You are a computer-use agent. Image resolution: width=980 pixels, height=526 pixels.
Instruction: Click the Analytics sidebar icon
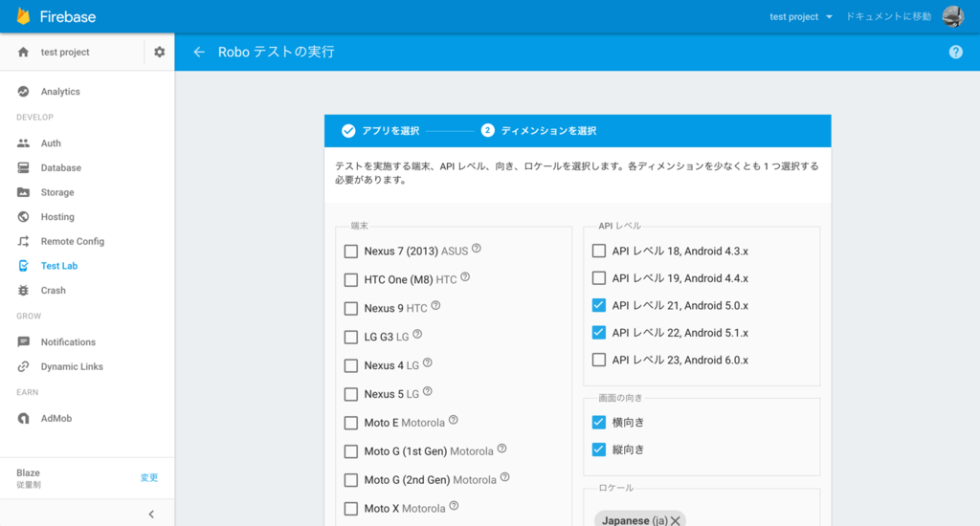(23, 91)
